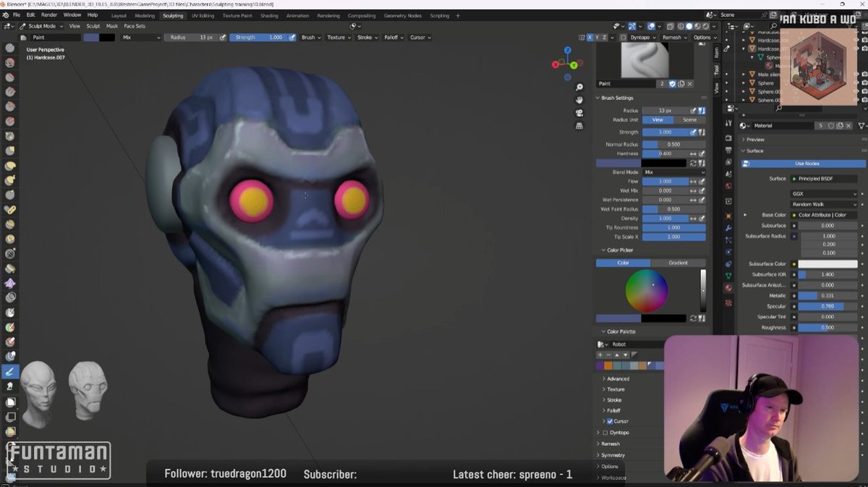The height and width of the screenshot is (487, 868).
Task: Click the Blender logo menu icon
Action: coord(6,14)
